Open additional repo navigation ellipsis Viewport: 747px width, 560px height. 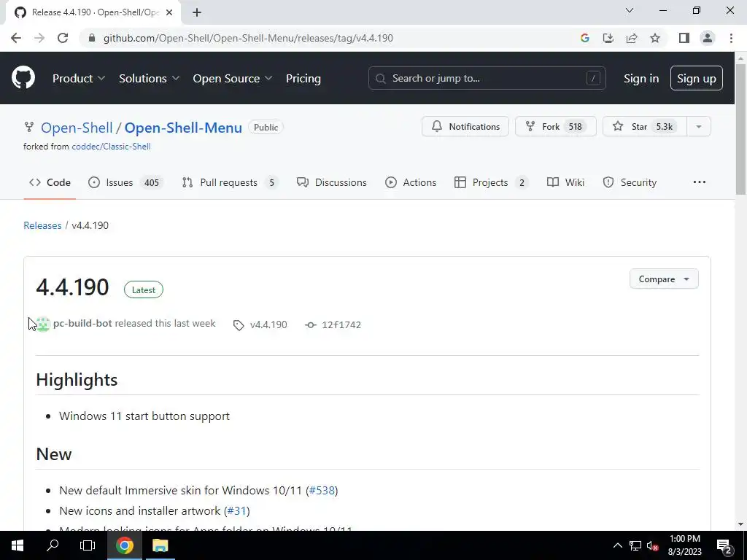(700, 182)
